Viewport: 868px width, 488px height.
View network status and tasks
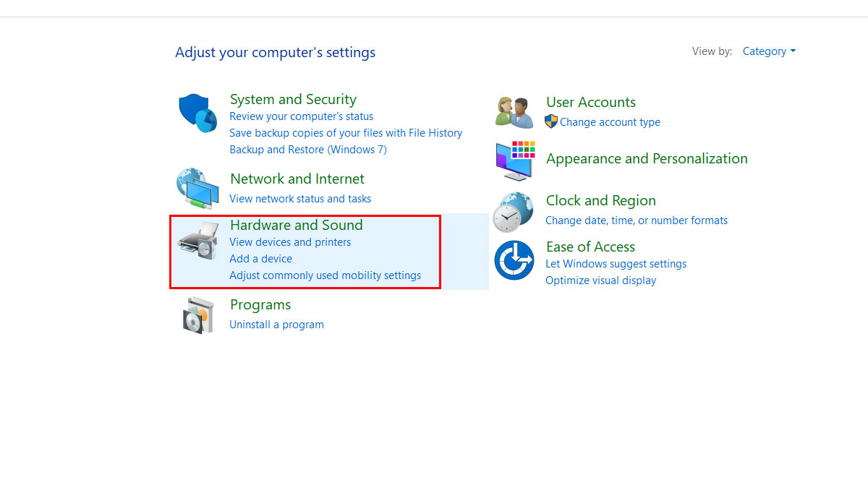tap(299, 199)
